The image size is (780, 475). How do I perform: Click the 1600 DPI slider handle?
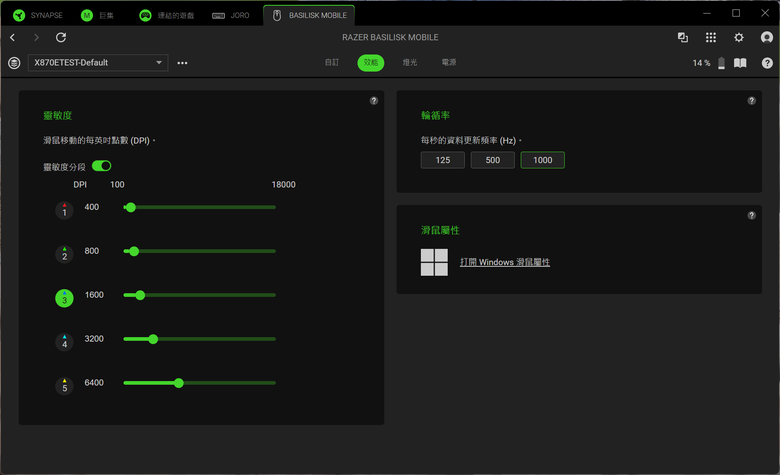click(x=140, y=295)
